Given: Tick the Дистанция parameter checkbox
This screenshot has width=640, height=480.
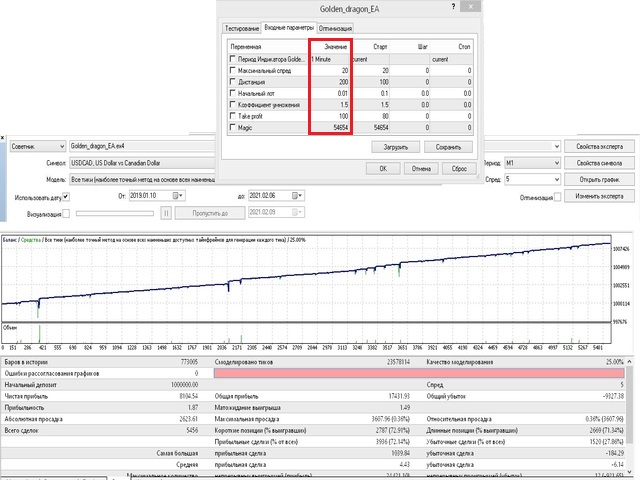Looking at the screenshot, I should 233,82.
